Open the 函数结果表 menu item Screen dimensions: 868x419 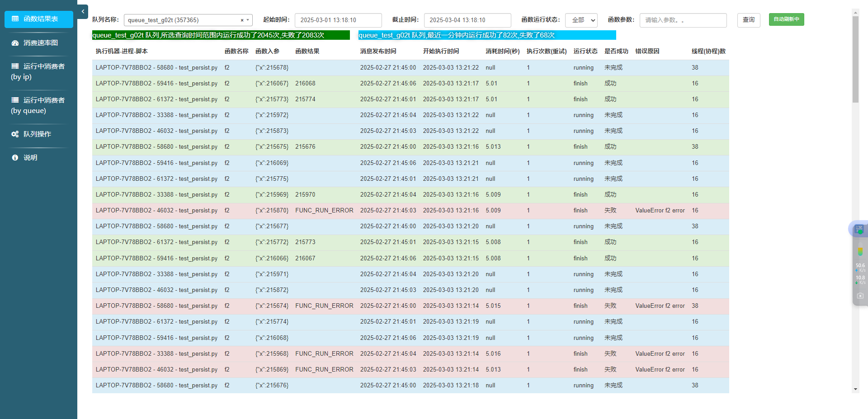click(x=39, y=19)
